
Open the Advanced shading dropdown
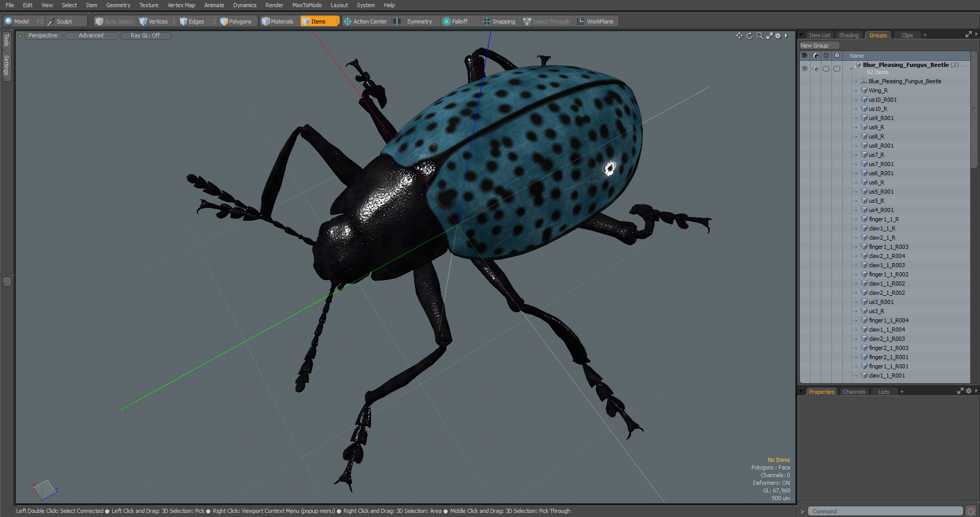[91, 36]
